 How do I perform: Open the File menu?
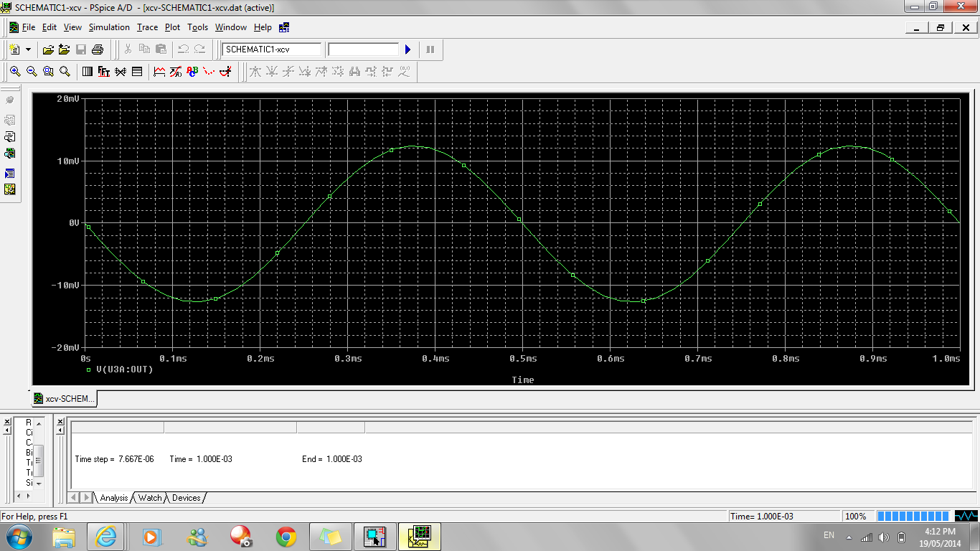pyautogui.click(x=29, y=27)
